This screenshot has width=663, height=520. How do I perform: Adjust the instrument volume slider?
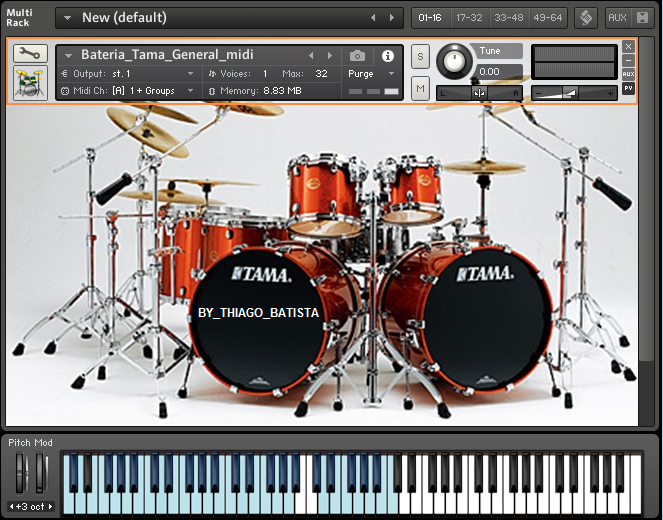click(x=574, y=93)
